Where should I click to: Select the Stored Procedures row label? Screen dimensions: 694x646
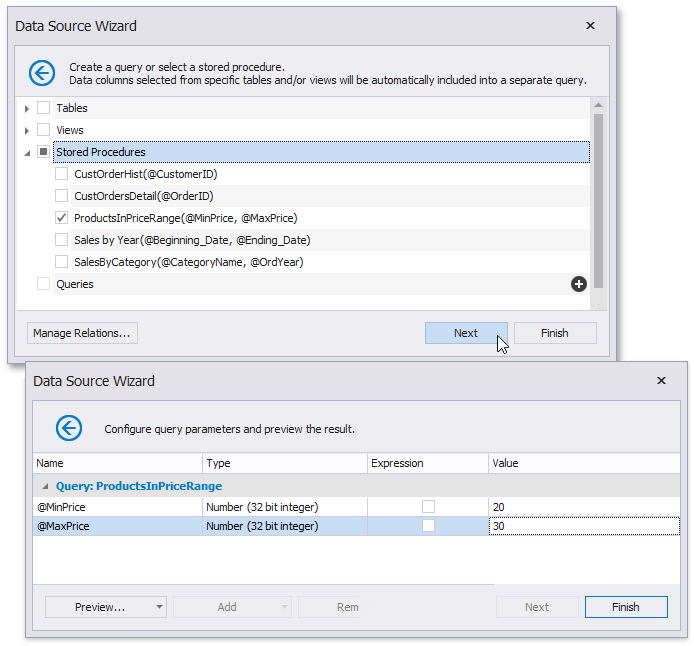click(x=101, y=152)
